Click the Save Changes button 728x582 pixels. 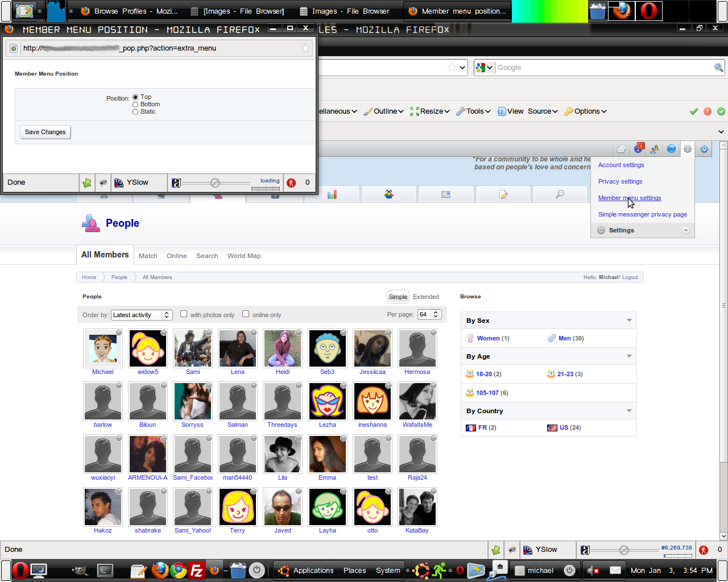[45, 132]
